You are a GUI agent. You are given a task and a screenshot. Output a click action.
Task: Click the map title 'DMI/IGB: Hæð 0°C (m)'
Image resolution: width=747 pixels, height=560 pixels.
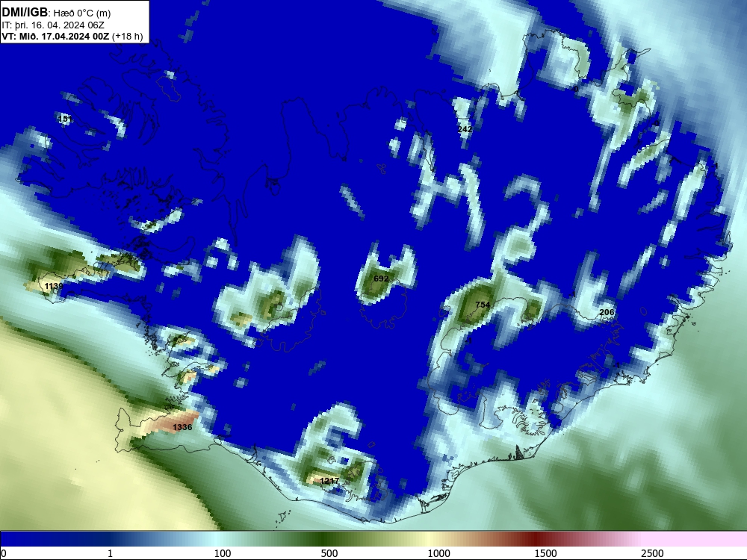point(56,13)
